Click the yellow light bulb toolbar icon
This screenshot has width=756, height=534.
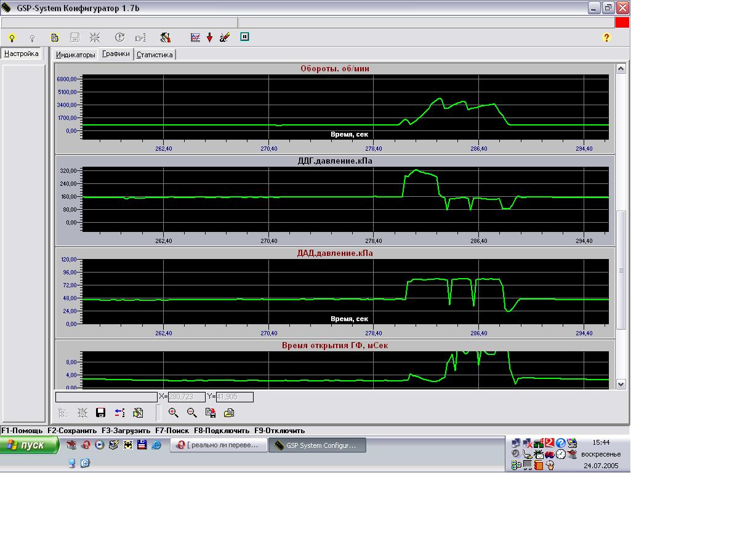12,38
